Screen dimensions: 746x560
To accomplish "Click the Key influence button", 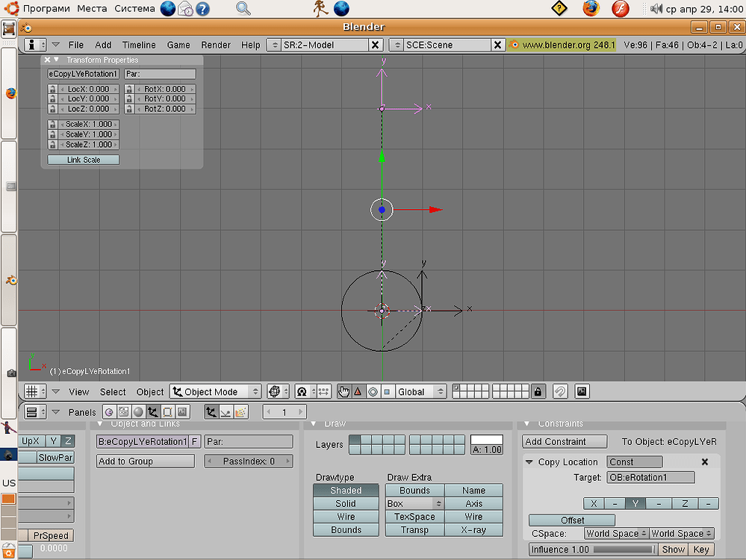I will 700,550.
